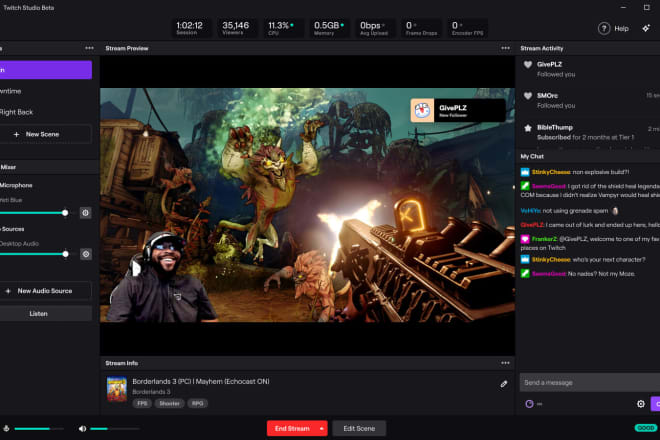
Task: Open Stream Info three-dot menu
Action: point(506,363)
